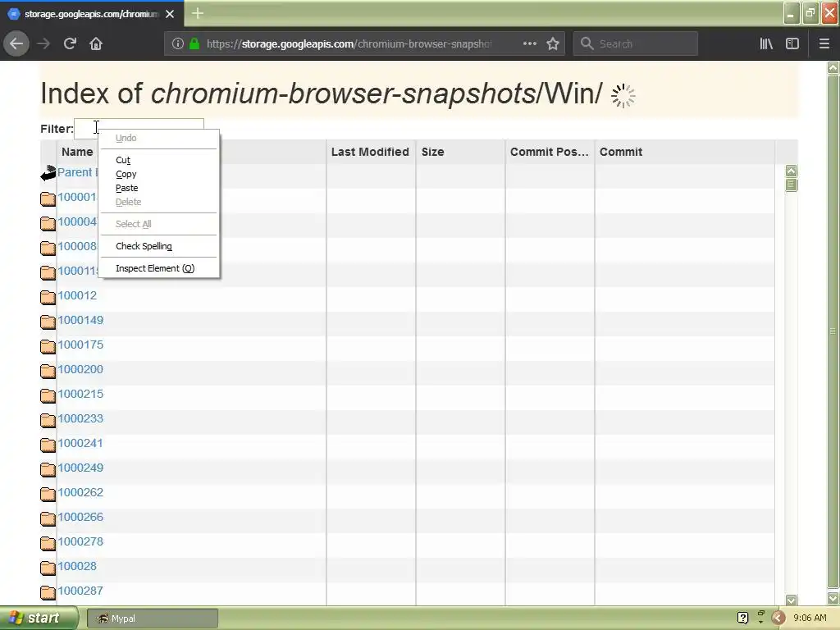Open a new tab with plus button
840x630 pixels.
(x=198, y=13)
